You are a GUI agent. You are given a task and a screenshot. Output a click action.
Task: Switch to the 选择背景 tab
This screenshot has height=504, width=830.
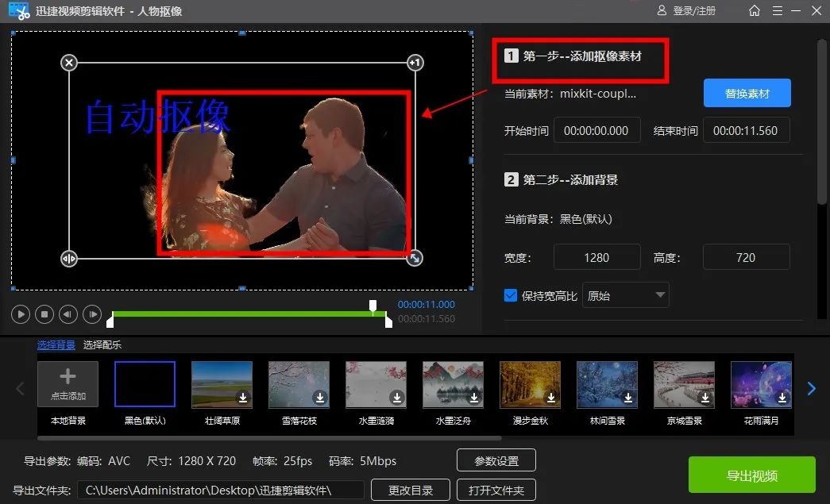pyautogui.click(x=56, y=346)
